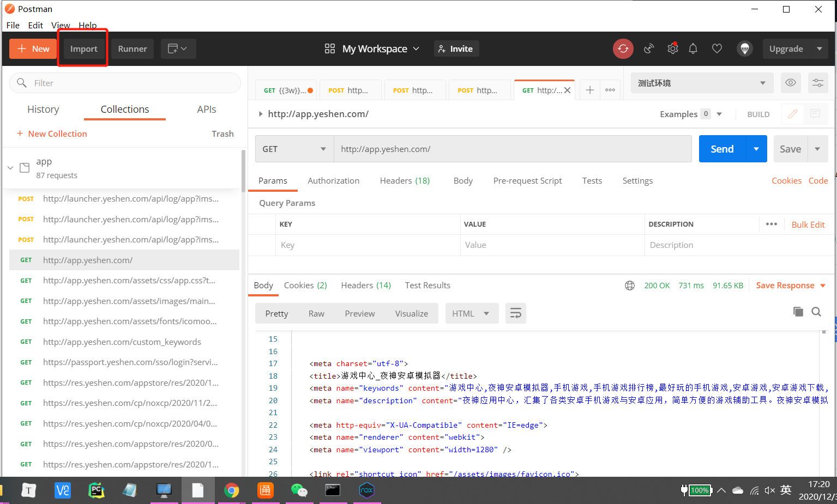Open the user avatar menu
The width and height of the screenshot is (837, 504).
point(745,48)
